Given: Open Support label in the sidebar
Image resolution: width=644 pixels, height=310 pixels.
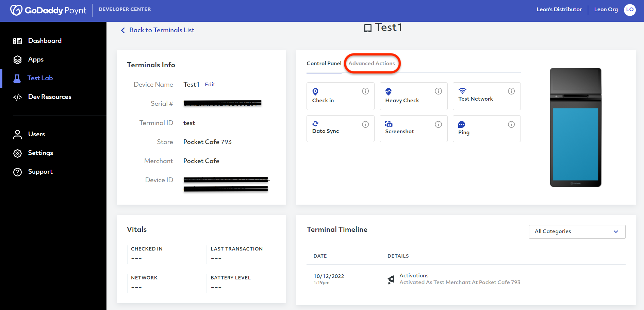Looking at the screenshot, I should point(40,172).
